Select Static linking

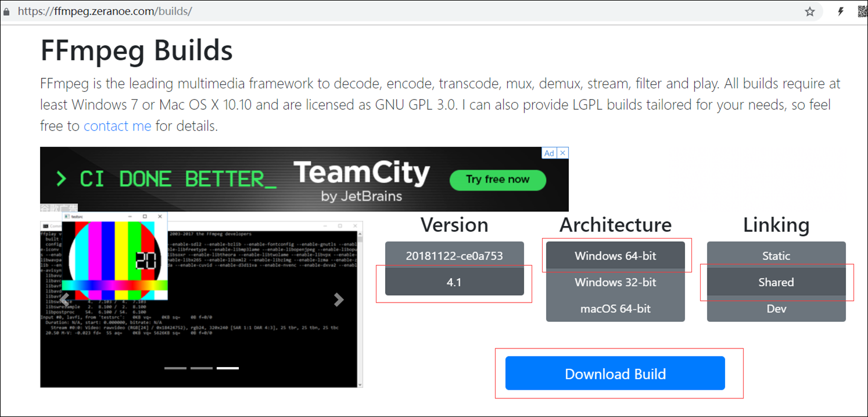click(x=776, y=256)
